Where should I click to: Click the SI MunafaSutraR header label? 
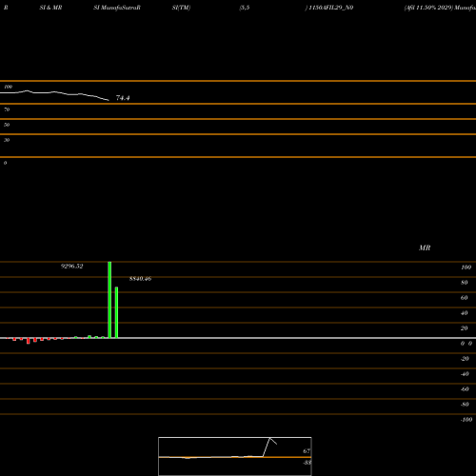point(117,8)
